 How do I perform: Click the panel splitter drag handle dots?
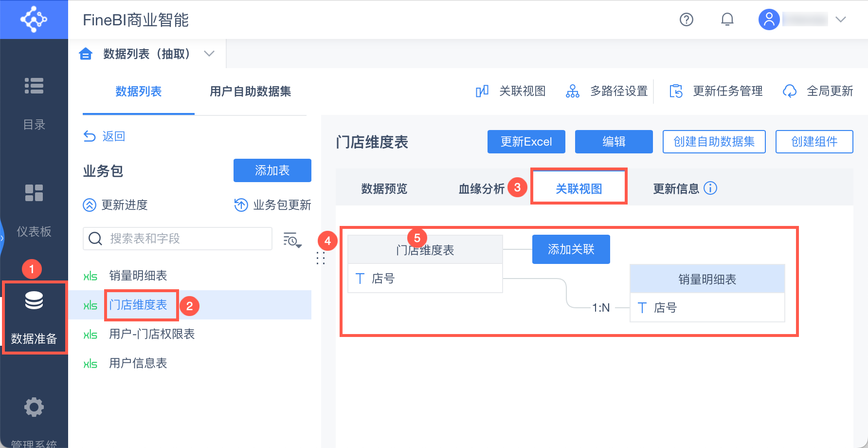click(320, 258)
